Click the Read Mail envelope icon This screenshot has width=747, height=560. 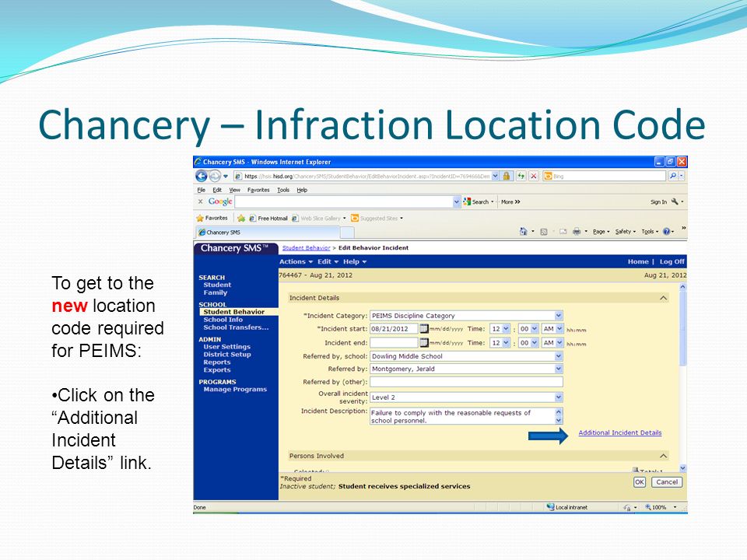pyautogui.click(x=563, y=232)
